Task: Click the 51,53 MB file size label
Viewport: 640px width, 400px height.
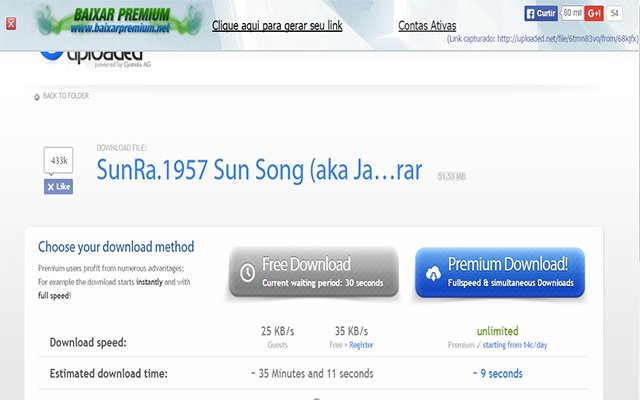Action: coord(451,176)
